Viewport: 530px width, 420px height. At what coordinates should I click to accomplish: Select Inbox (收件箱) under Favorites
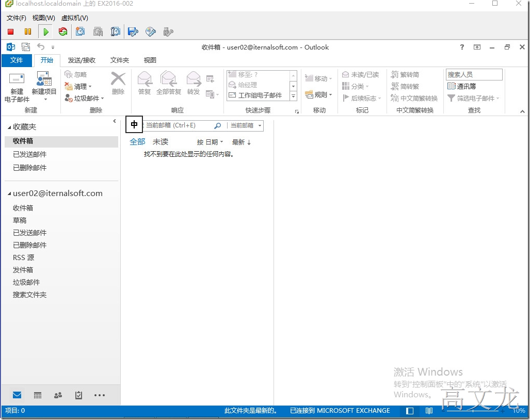[x=61, y=141]
